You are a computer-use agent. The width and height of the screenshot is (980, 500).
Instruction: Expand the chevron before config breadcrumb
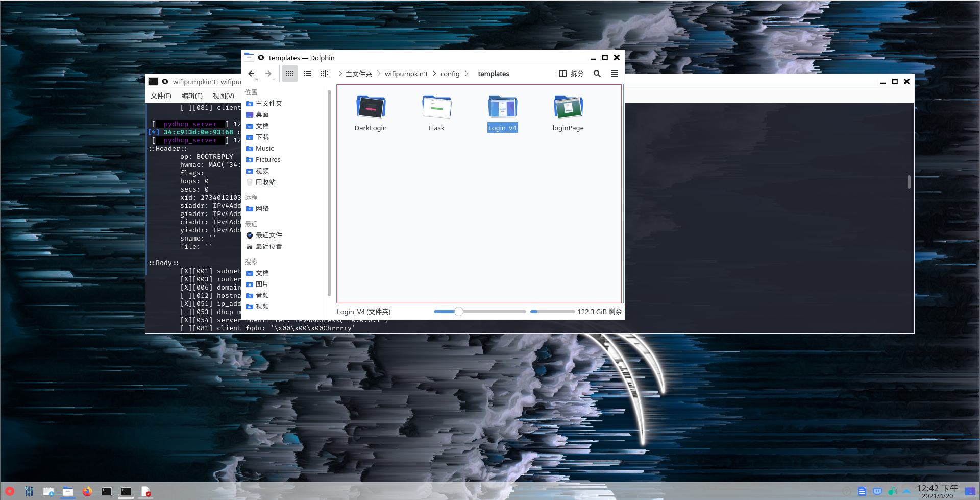pos(435,74)
